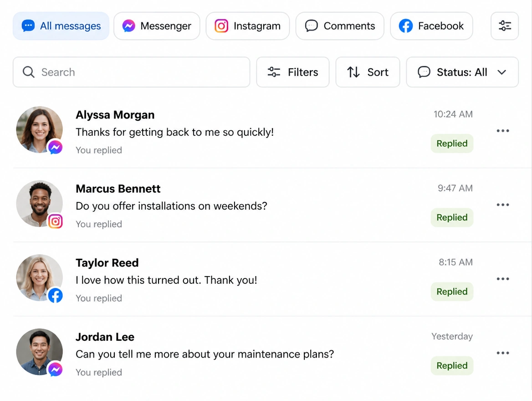Switch to the Facebook tab
The height and width of the screenshot is (401, 532).
tap(431, 26)
